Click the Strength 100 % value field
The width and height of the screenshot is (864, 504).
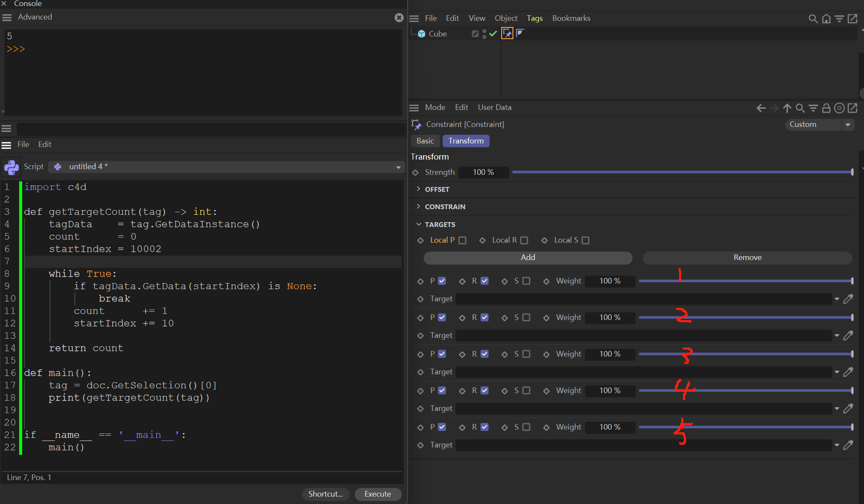[x=483, y=173]
